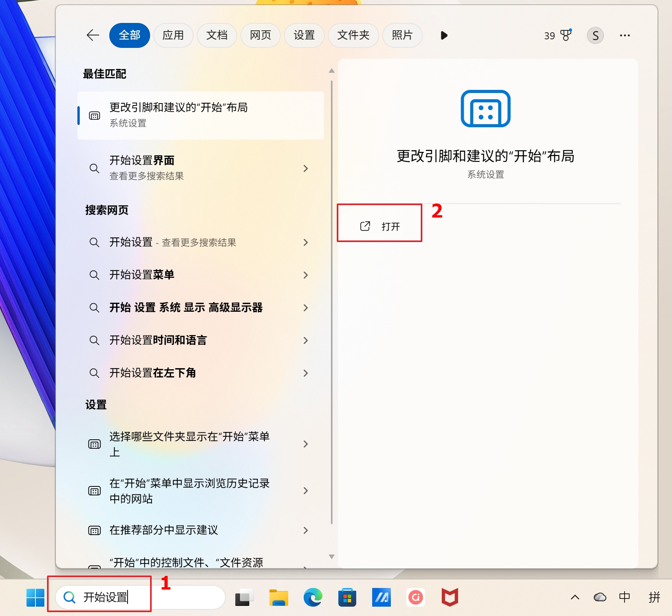Click the back arrow in search panel
This screenshot has width=672, height=616.
tap(93, 35)
